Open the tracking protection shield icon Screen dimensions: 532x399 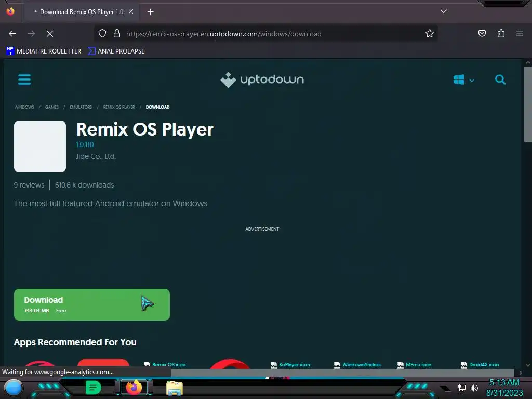(102, 33)
